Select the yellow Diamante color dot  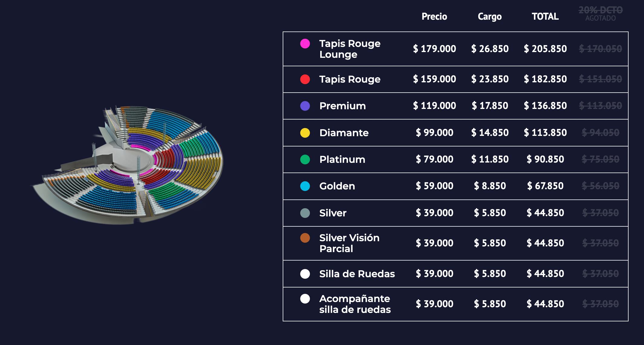point(305,133)
